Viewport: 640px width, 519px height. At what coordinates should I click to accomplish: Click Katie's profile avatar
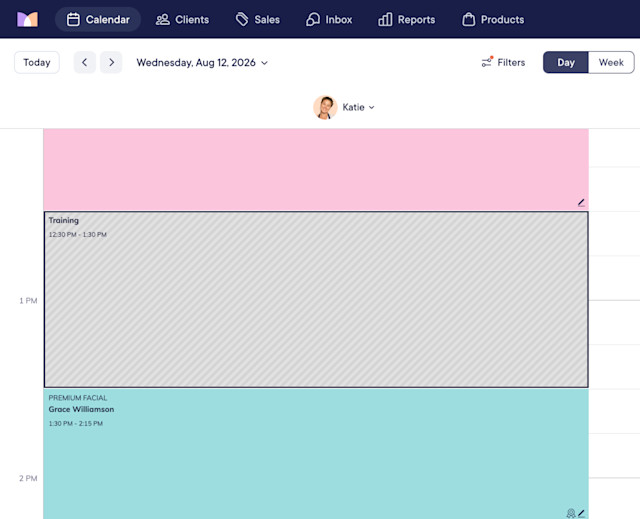click(x=325, y=107)
